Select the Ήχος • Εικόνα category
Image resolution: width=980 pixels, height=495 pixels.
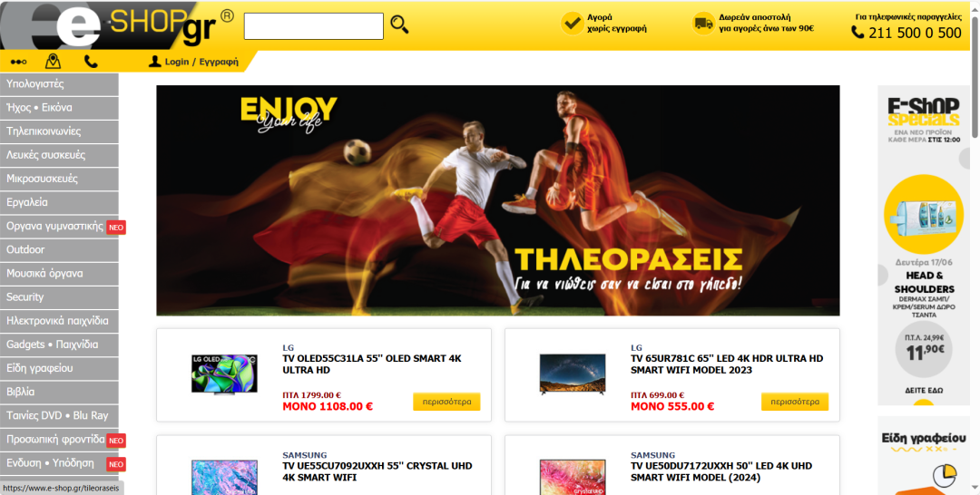click(x=59, y=108)
